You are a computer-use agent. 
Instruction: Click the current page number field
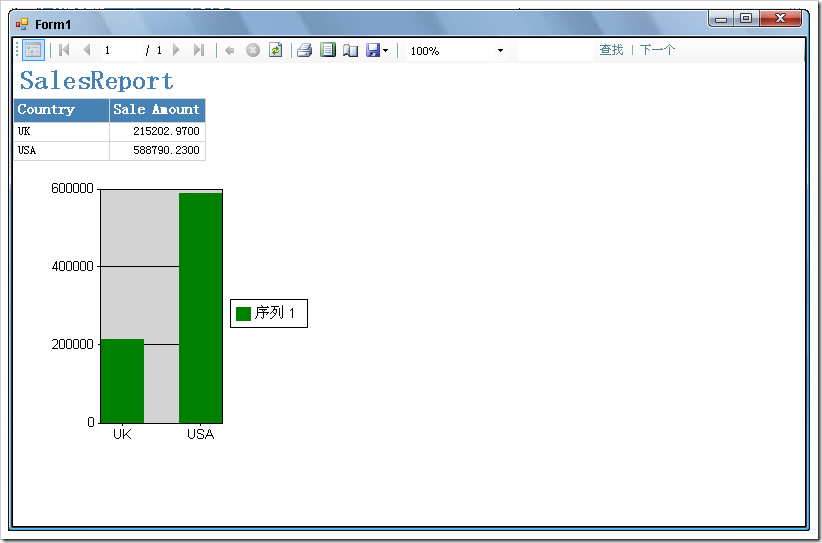click(x=122, y=51)
